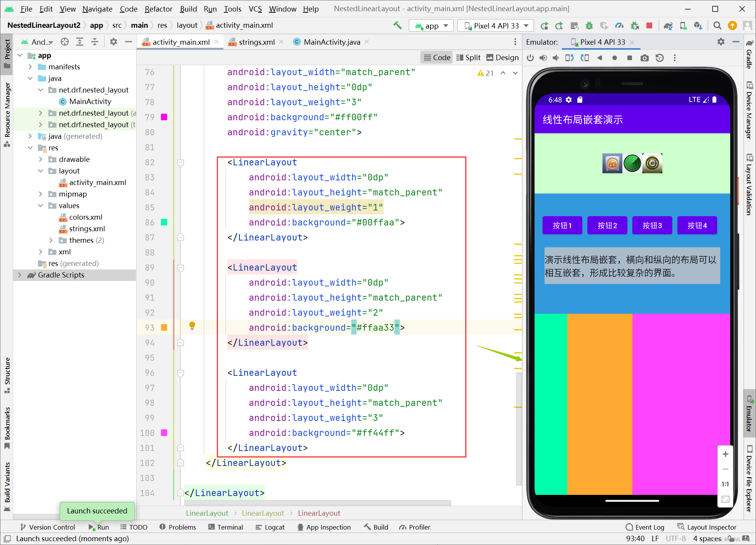The height and width of the screenshot is (545, 756).
Task: Take emulator screenshot with camera icon
Action: [x=644, y=58]
